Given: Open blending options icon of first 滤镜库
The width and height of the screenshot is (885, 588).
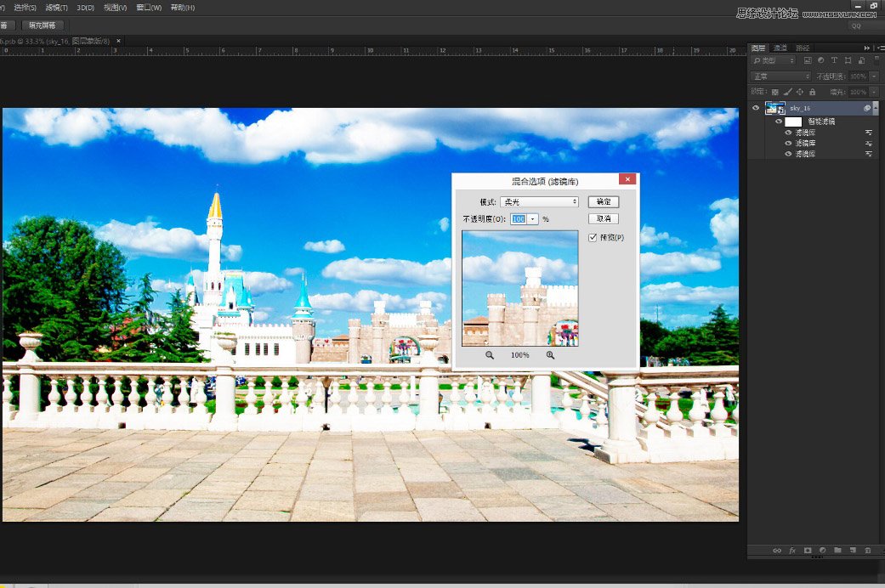Looking at the screenshot, I should point(869,133).
